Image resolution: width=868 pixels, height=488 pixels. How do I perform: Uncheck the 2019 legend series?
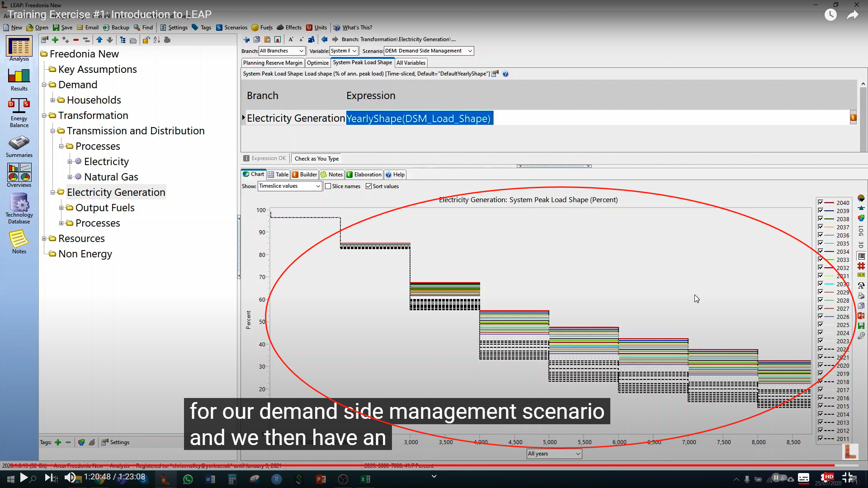820,374
